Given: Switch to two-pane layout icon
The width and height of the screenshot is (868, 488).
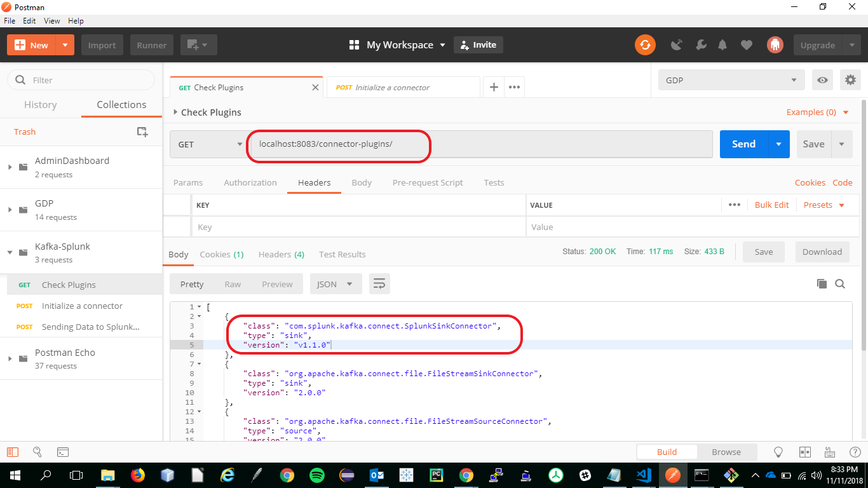Looking at the screenshot, I should pos(805,452).
